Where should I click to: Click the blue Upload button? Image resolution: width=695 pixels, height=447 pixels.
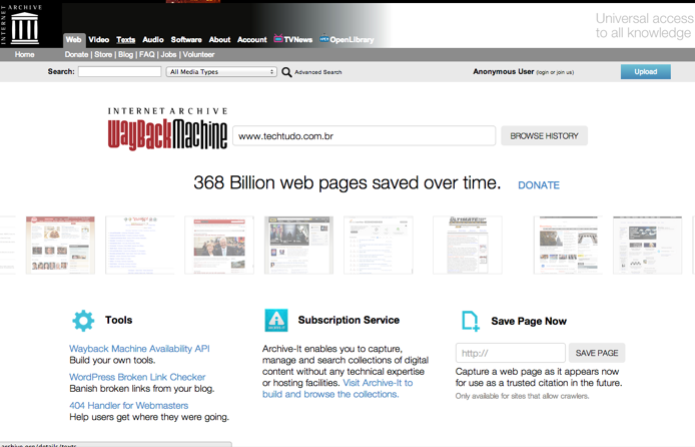(645, 71)
